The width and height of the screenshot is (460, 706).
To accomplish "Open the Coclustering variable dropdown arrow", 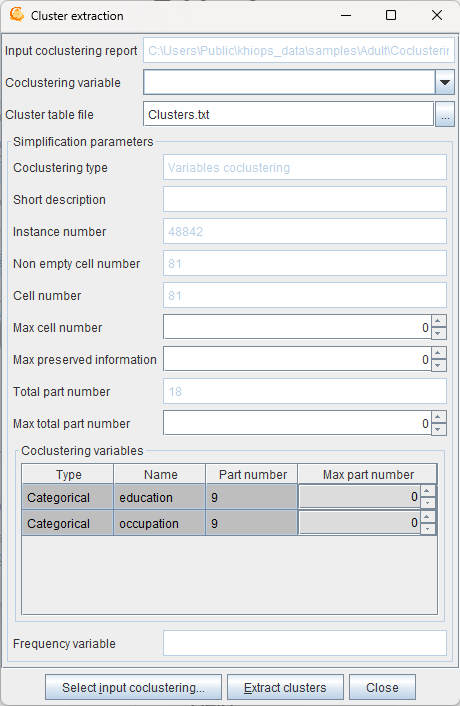I will [x=445, y=82].
